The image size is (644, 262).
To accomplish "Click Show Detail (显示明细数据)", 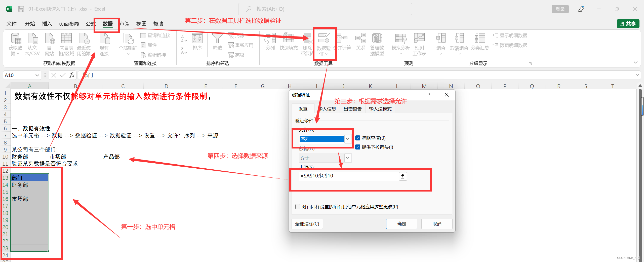I will click(510, 35).
